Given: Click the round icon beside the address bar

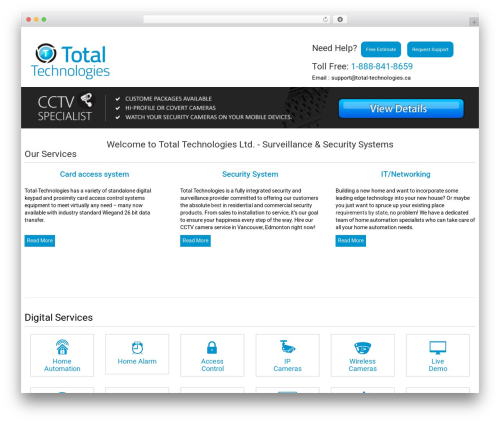Looking at the screenshot, I should point(340,19).
